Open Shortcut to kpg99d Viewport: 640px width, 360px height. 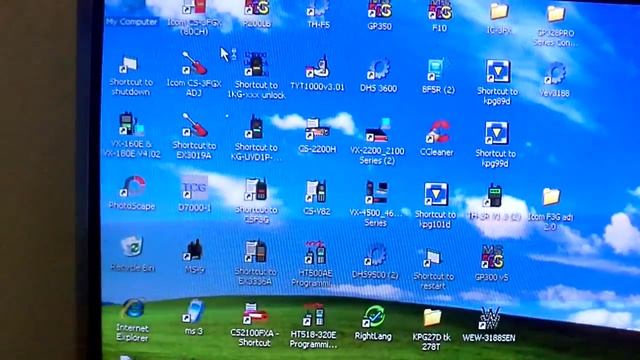tap(496, 144)
